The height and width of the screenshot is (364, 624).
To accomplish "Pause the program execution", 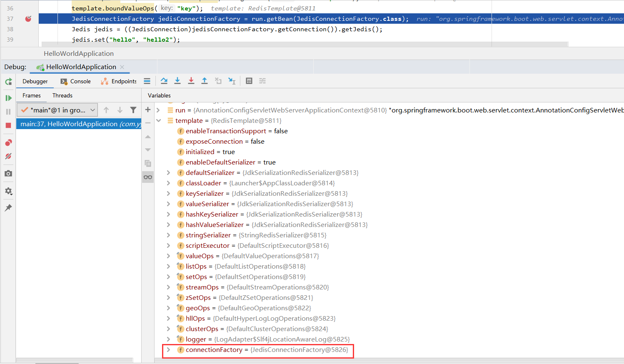I will click(8, 112).
